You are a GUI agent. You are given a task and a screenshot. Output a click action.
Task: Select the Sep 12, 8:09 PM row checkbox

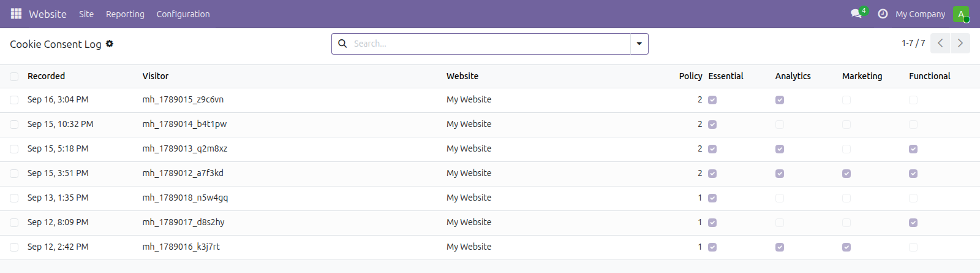tap(14, 223)
